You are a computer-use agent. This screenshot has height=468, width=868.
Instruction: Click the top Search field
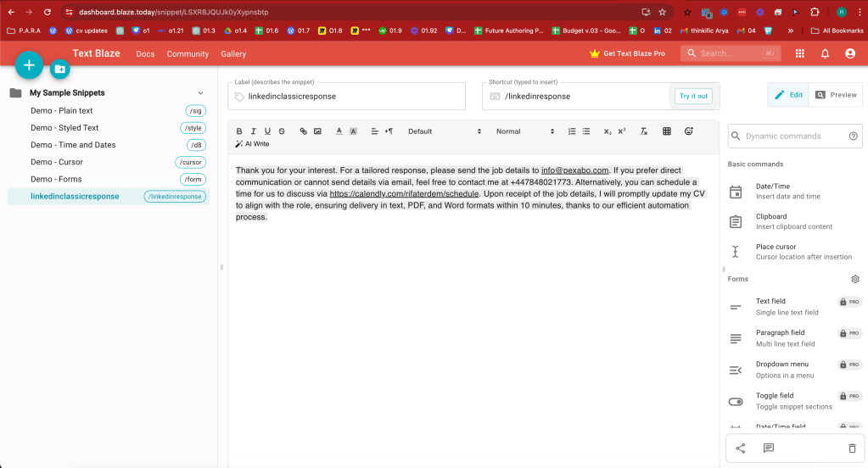[x=731, y=53]
